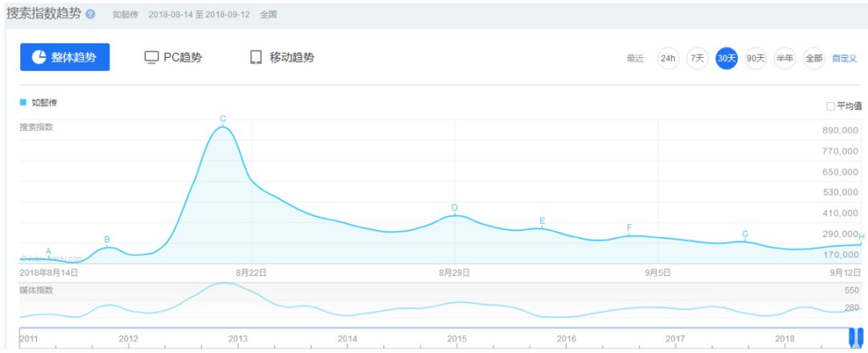Choose the 全部 time range
The image size is (868, 353).
pyautogui.click(x=813, y=58)
